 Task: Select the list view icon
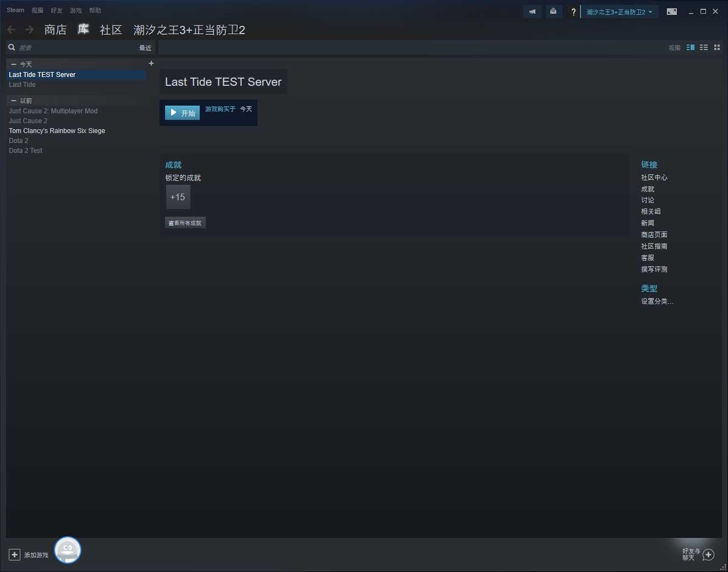[704, 48]
